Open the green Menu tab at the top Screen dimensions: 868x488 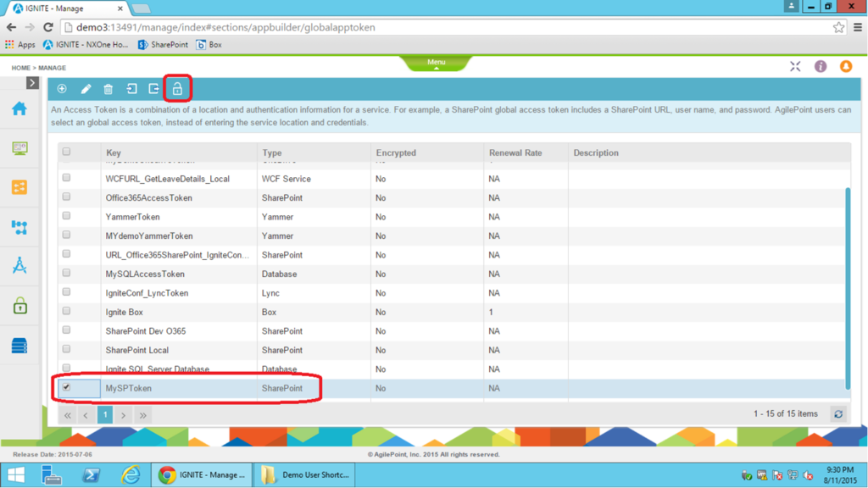pyautogui.click(x=436, y=62)
